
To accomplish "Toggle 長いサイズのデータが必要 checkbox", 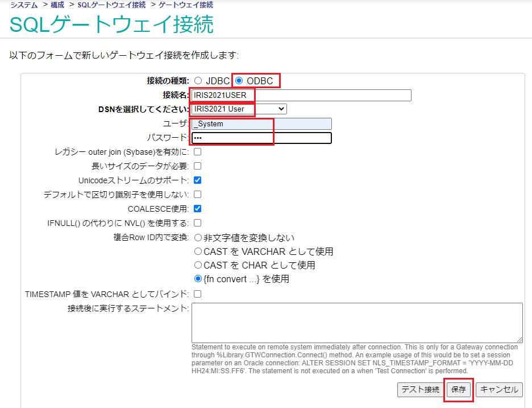I will coord(198,166).
